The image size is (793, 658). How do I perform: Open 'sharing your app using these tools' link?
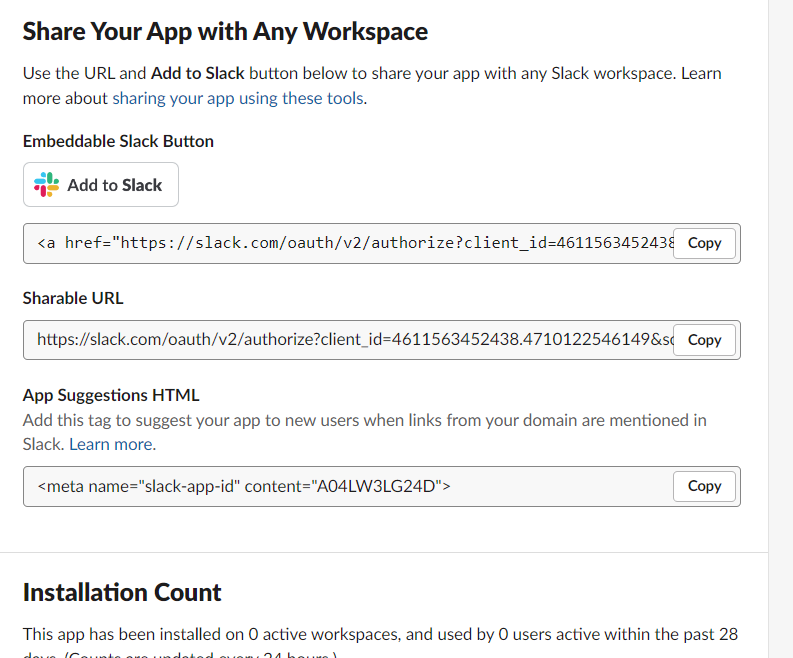click(238, 98)
